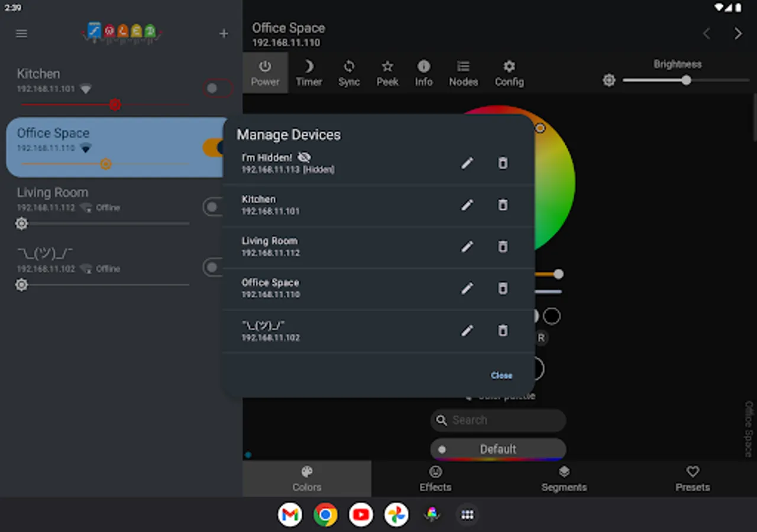The height and width of the screenshot is (532, 757).
Task: Delete the Living Room device in Manage Devices
Action: pos(503,246)
